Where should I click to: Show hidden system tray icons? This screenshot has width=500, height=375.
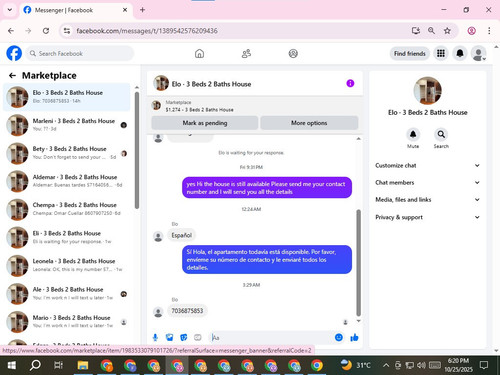tap(386, 365)
